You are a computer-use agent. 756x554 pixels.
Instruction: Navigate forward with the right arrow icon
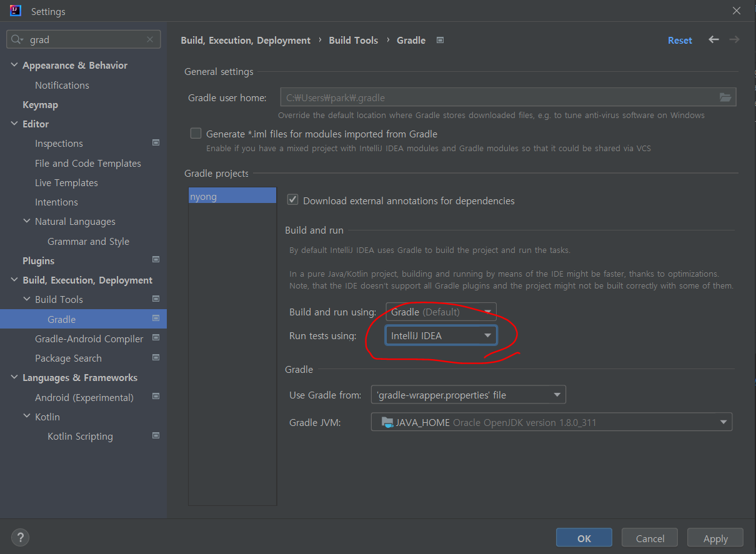point(734,39)
